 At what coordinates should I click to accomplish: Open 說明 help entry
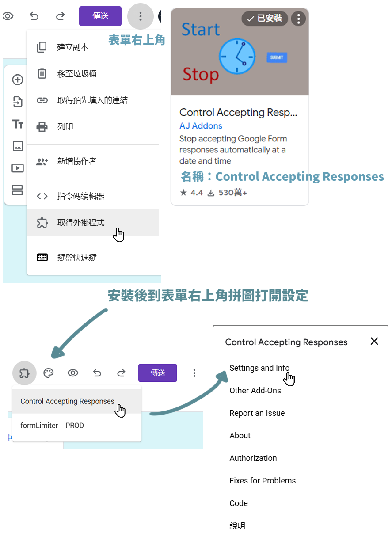237,526
